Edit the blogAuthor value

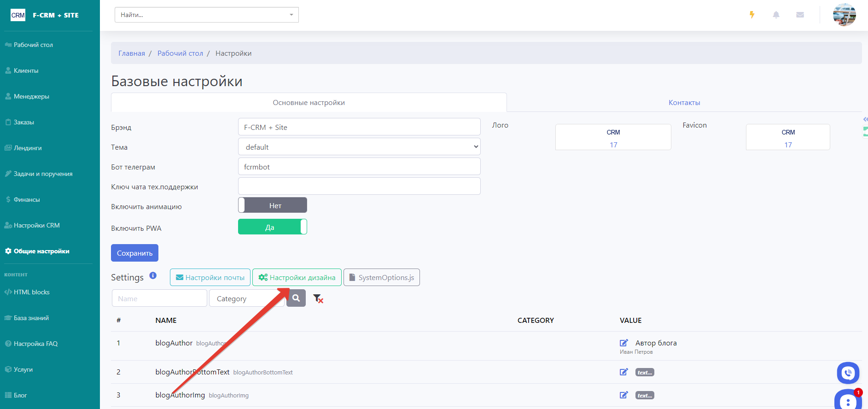[x=623, y=343]
